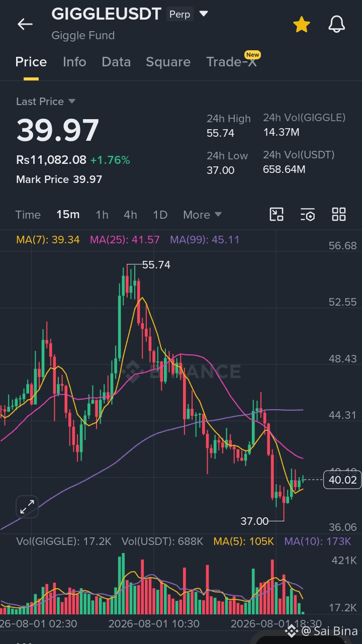This screenshot has height=644, width=362.
Task: Select the 15m chart interval
Action: (68, 215)
